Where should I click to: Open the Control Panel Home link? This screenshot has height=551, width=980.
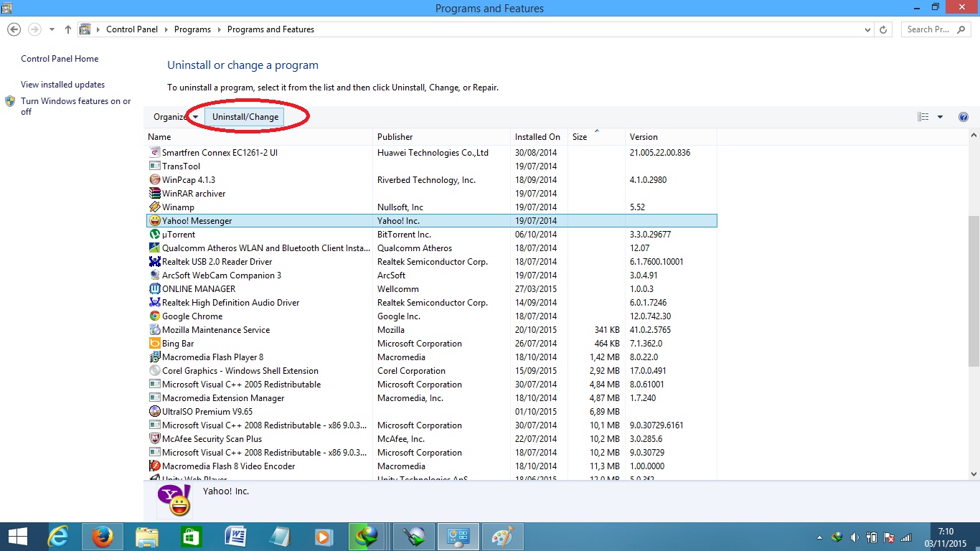coord(60,59)
